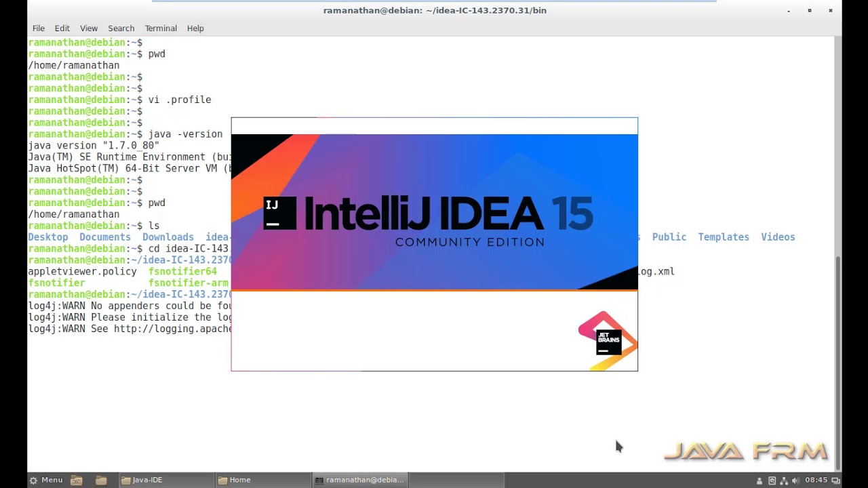Open the 08:45 clock calendar

click(x=816, y=480)
